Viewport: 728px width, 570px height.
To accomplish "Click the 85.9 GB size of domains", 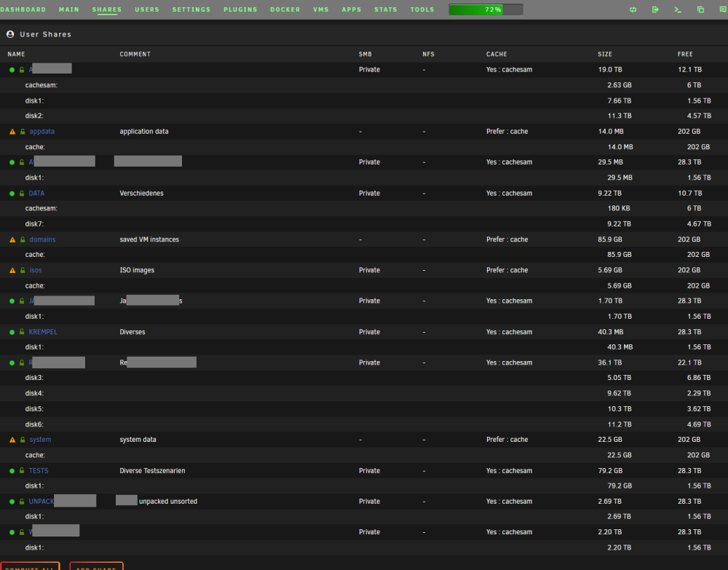I will pyautogui.click(x=610, y=240).
